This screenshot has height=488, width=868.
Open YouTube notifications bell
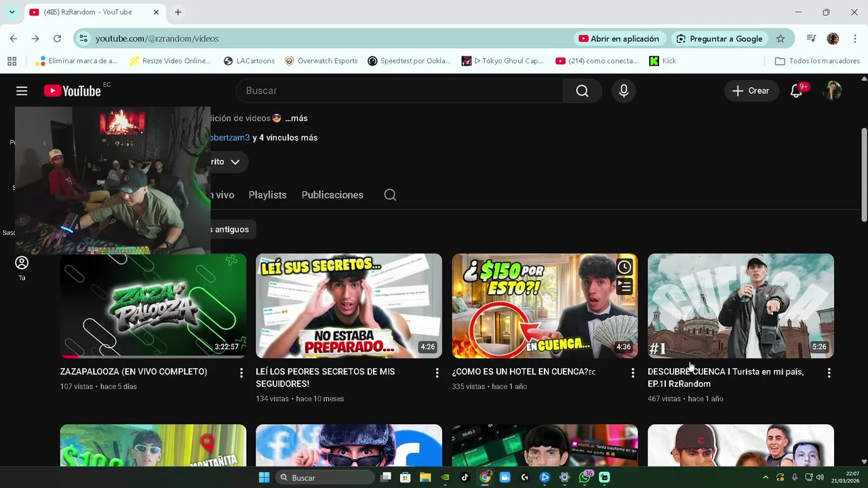797,91
